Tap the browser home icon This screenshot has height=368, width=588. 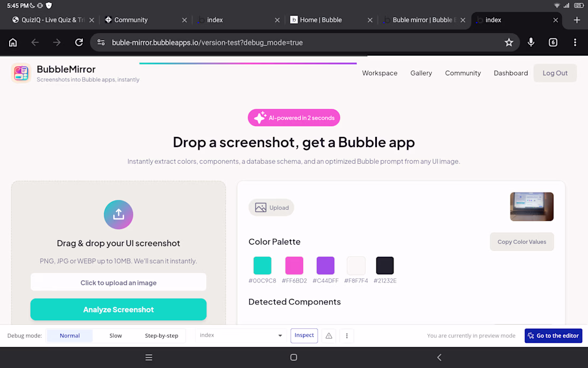click(13, 42)
